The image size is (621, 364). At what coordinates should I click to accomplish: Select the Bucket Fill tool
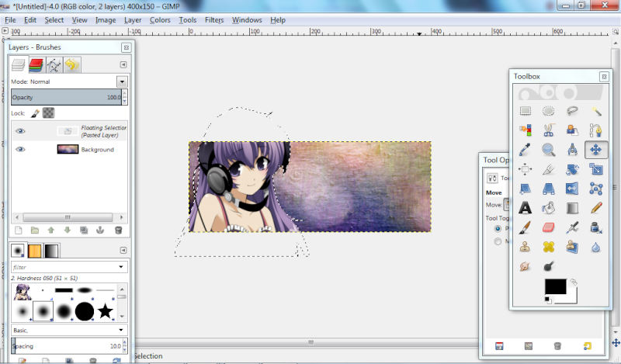click(x=549, y=208)
